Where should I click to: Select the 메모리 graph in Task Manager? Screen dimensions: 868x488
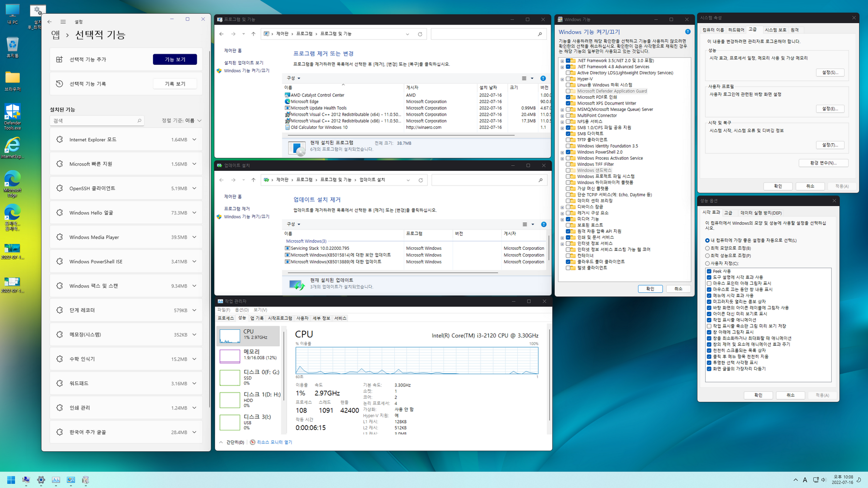(230, 356)
